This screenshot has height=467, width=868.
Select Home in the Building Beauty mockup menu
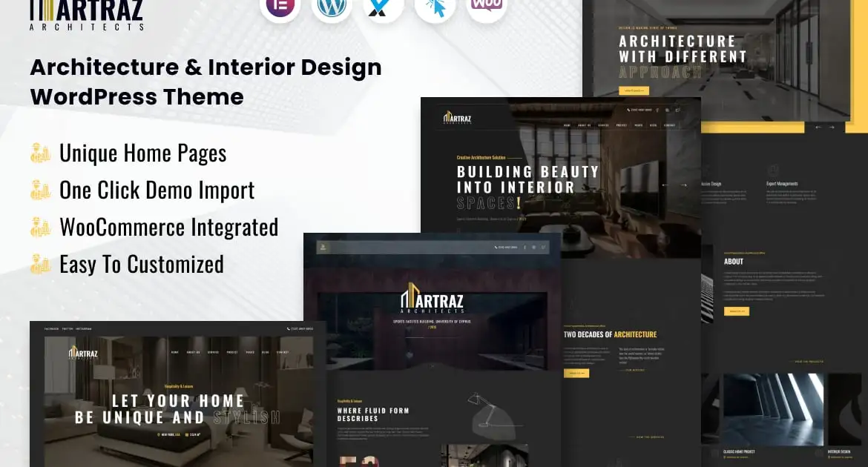pos(567,125)
